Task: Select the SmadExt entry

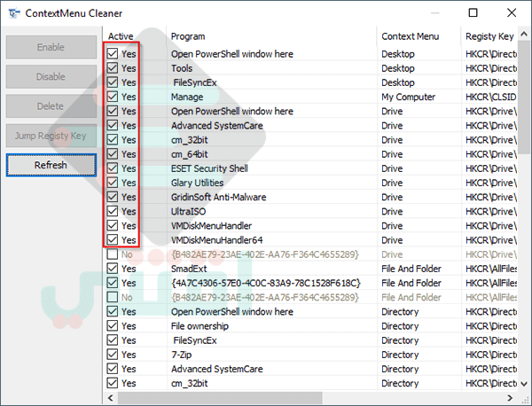Action: pyautogui.click(x=189, y=269)
